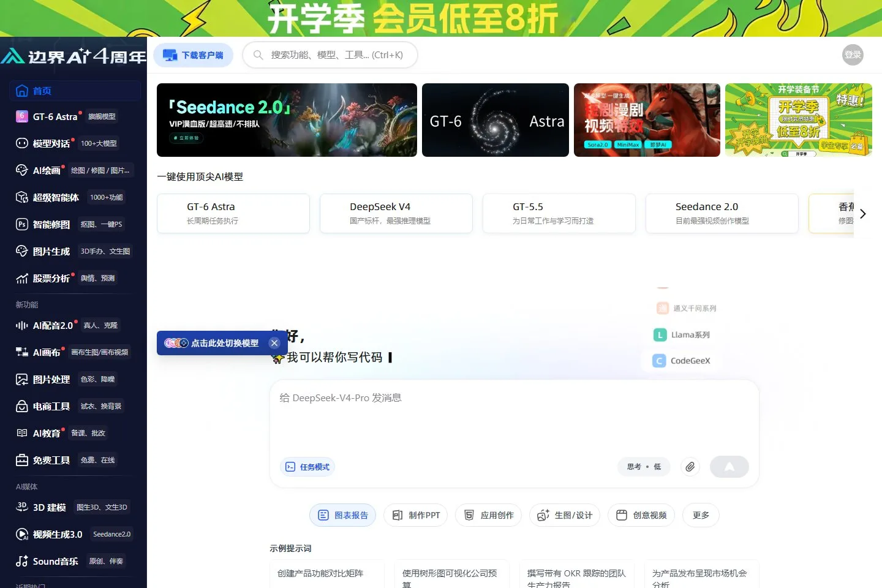Toggle 任务模式 in the chat box
Viewport: 882px width, 588px height.
(x=307, y=467)
